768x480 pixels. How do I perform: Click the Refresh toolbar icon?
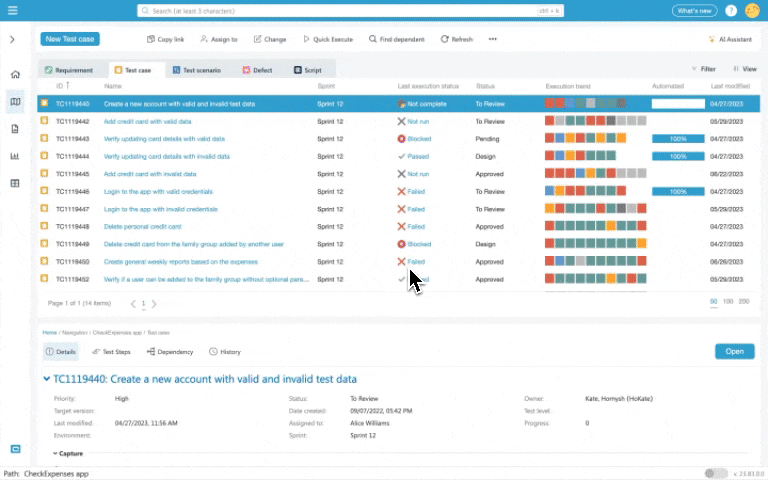point(445,39)
